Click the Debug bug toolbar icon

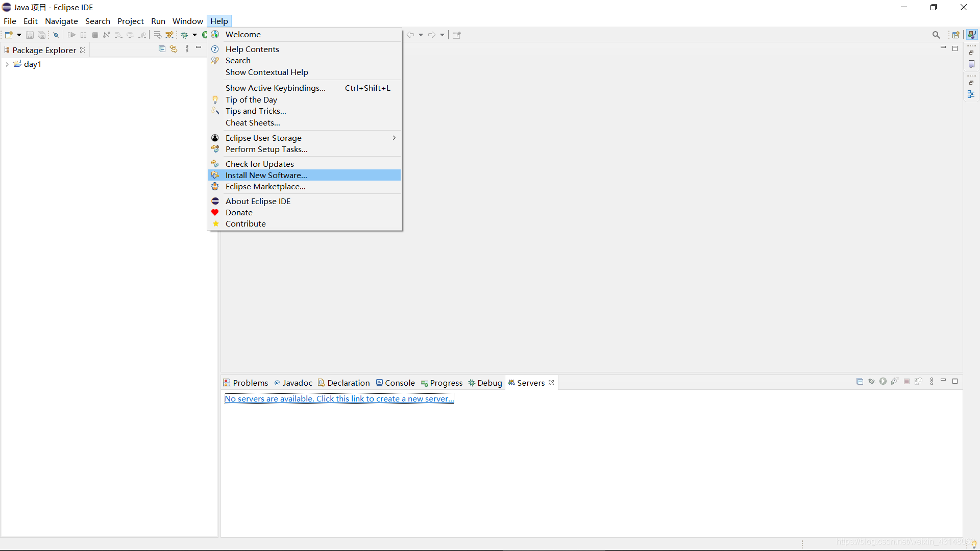[x=184, y=35]
